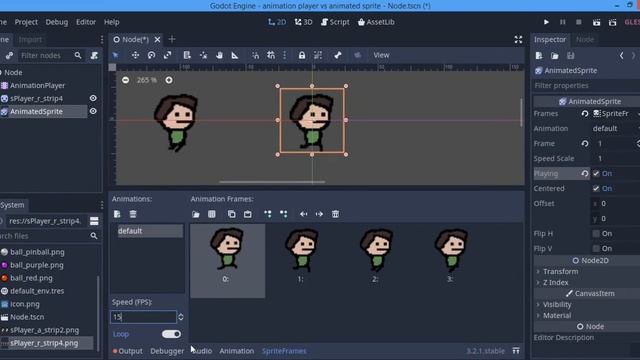Lock the selected object with padlock icon
Screen dimensions: 640x360
click(302, 55)
